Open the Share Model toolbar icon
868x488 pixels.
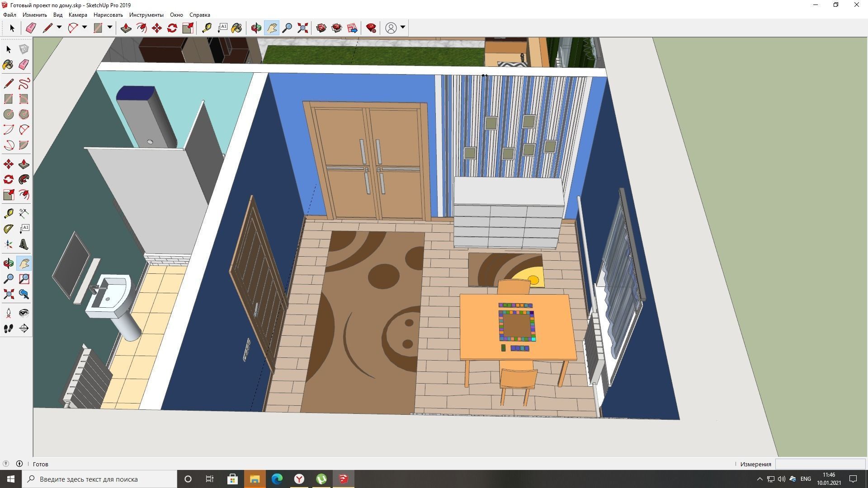point(337,28)
